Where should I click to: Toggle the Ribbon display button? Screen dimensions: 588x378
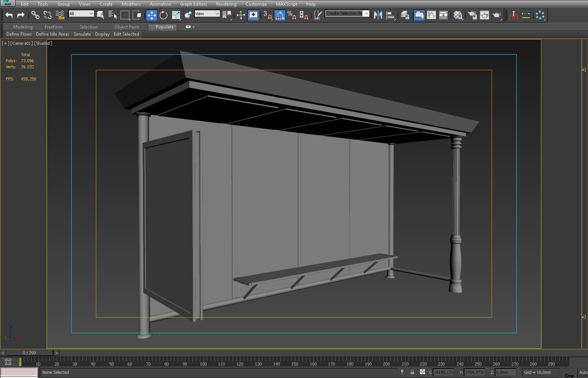419,15
